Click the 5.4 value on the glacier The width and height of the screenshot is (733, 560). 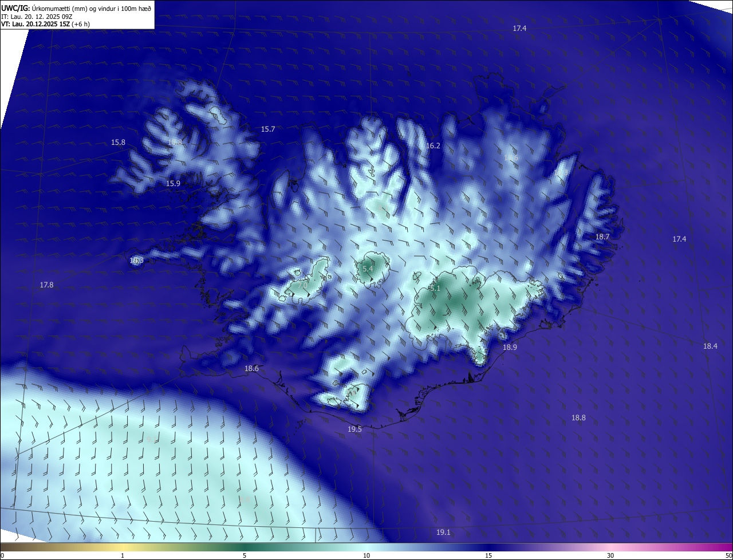[368, 269]
